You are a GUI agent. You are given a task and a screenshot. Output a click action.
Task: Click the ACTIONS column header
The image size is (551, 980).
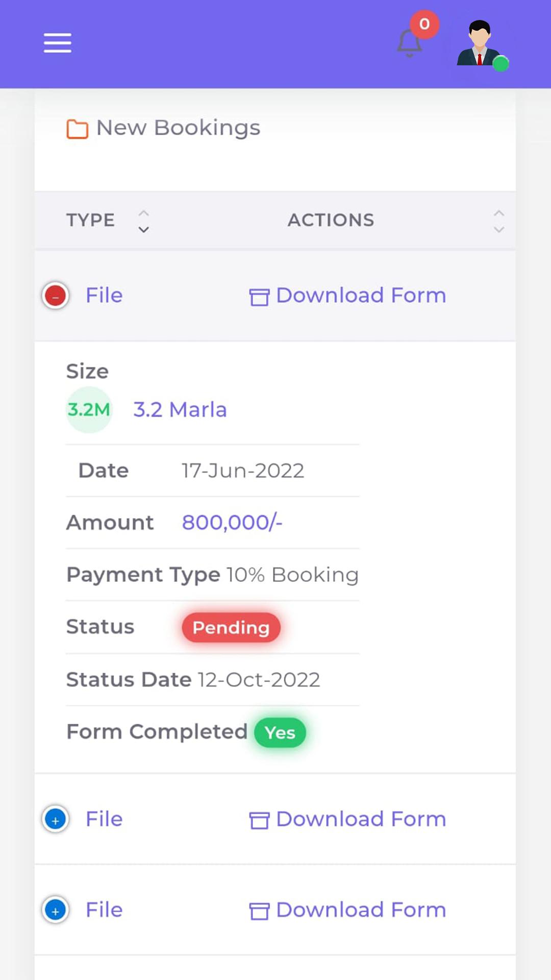tap(331, 220)
